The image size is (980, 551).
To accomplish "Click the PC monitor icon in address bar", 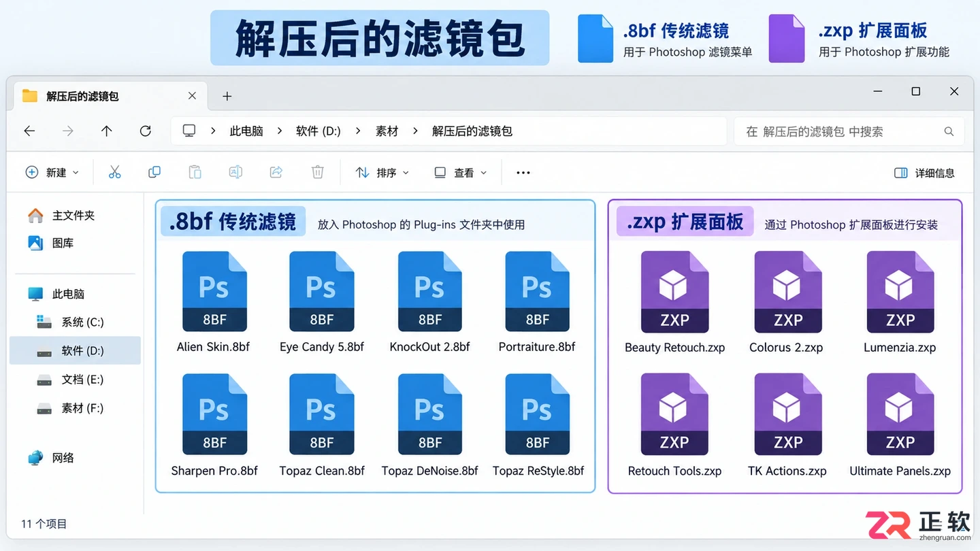I will click(189, 131).
